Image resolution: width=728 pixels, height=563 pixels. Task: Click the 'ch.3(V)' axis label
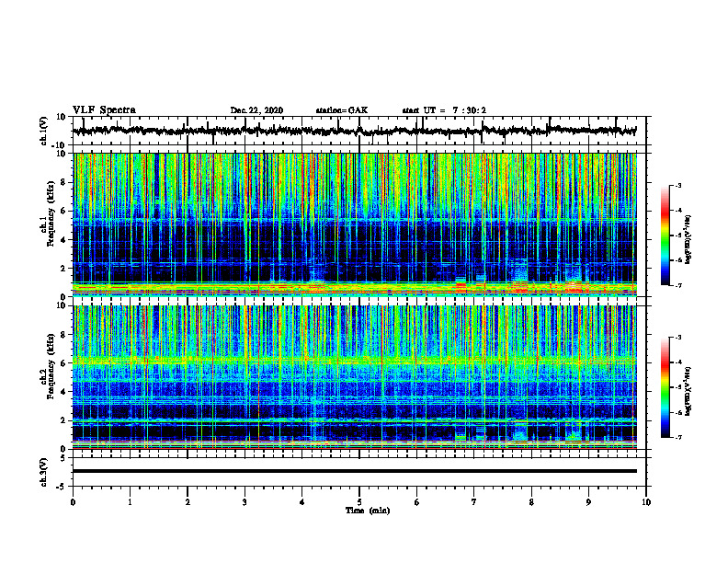point(44,472)
